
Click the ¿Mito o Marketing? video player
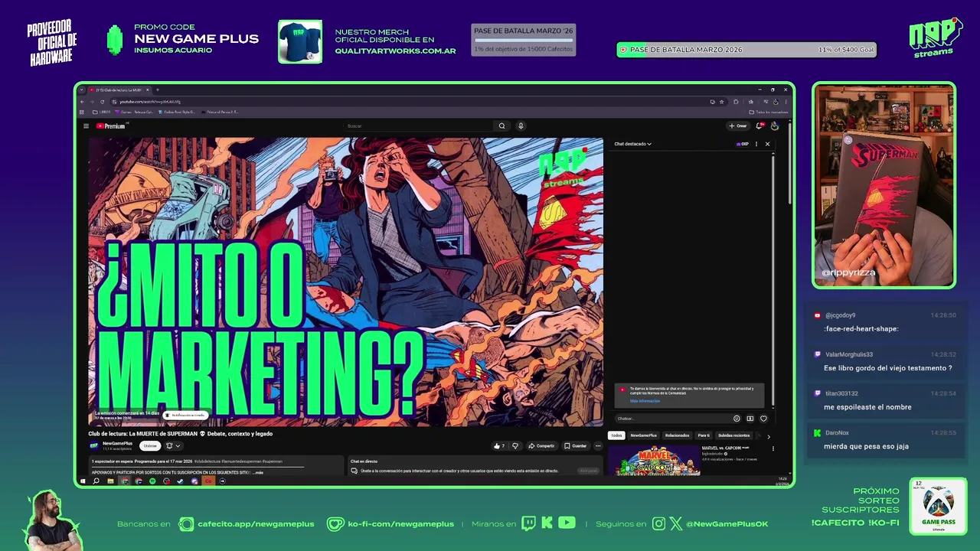point(345,282)
